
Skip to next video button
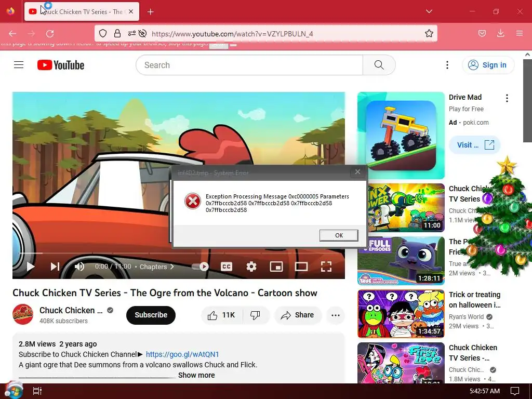tap(55, 267)
